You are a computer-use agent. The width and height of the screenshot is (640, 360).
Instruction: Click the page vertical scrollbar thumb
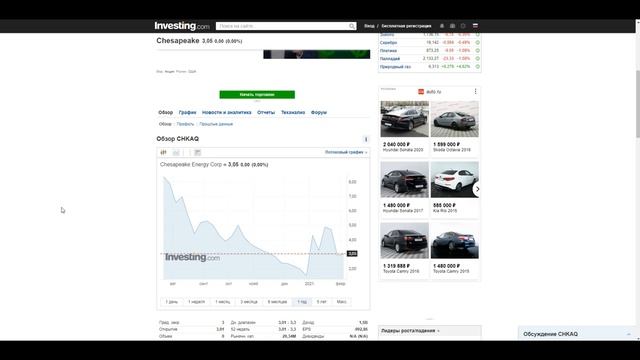pos(638,104)
